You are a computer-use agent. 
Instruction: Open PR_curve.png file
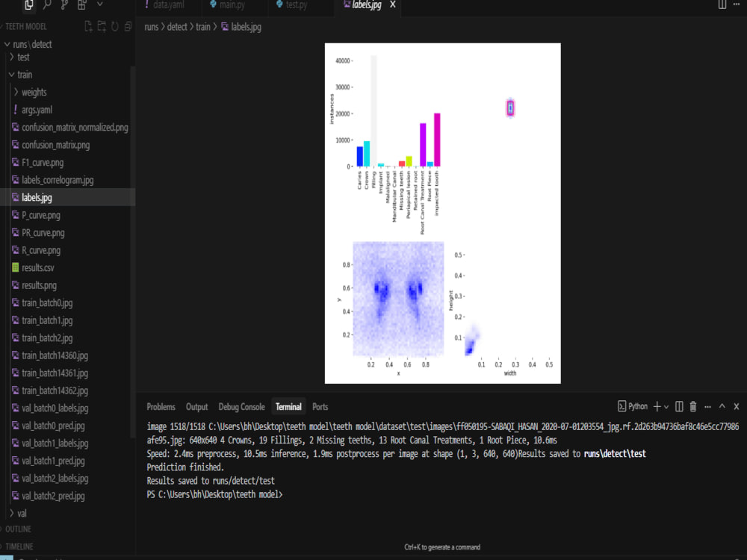[x=43, y=233]
